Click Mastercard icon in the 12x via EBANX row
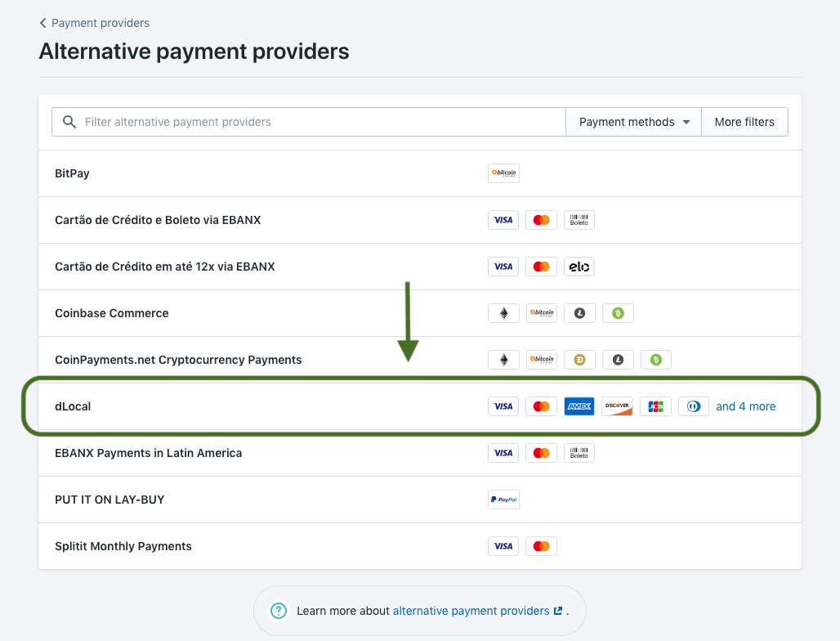This screenshot has width=840, height=641. click(542, 267)
